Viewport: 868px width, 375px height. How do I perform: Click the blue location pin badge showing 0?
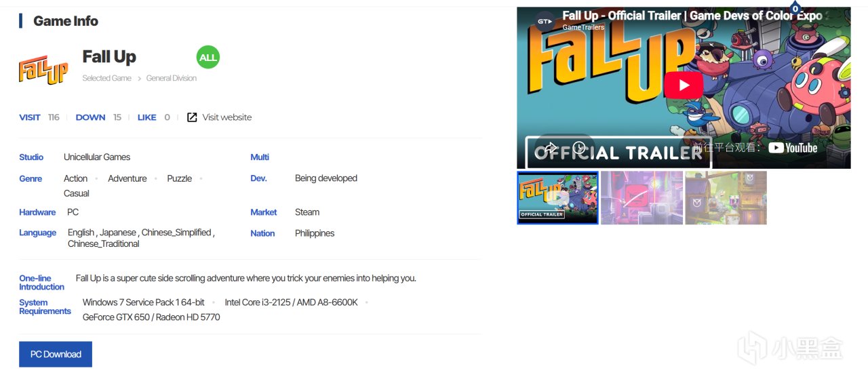(795, 8)
